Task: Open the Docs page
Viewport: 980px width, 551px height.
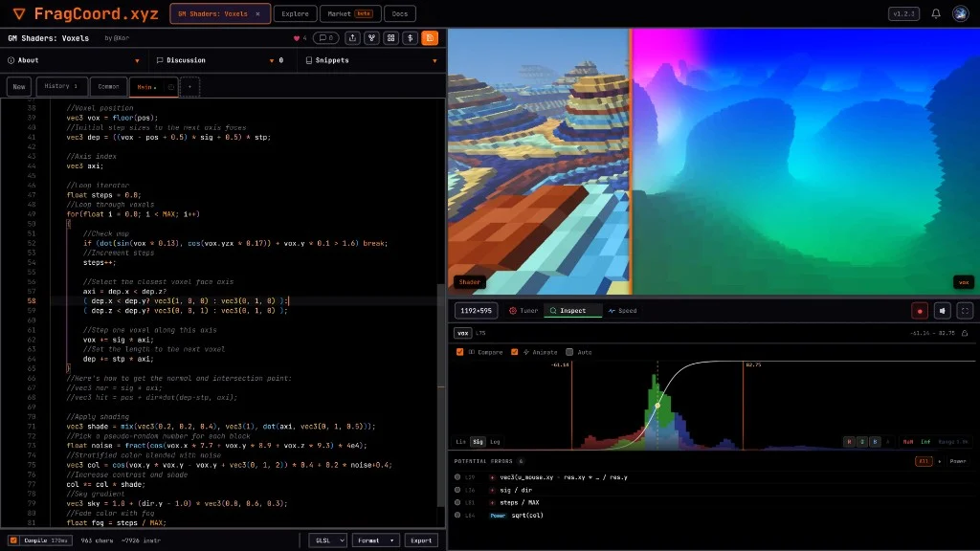Action: point(400,13)
